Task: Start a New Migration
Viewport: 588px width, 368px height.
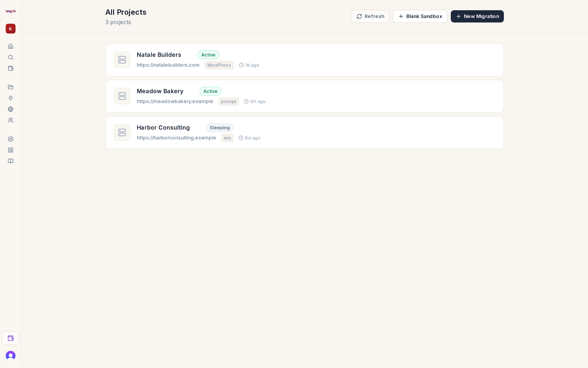Action: tap(477, 16)
